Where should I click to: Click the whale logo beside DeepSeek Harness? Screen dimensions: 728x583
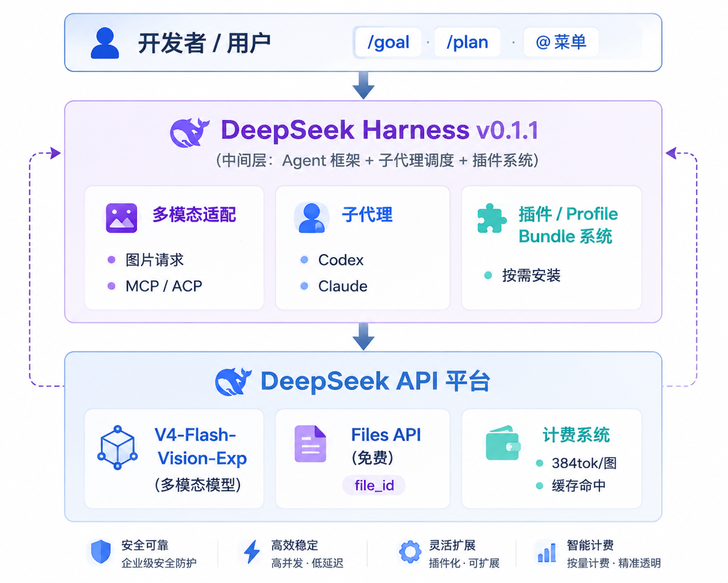click(x=190, y=132)
